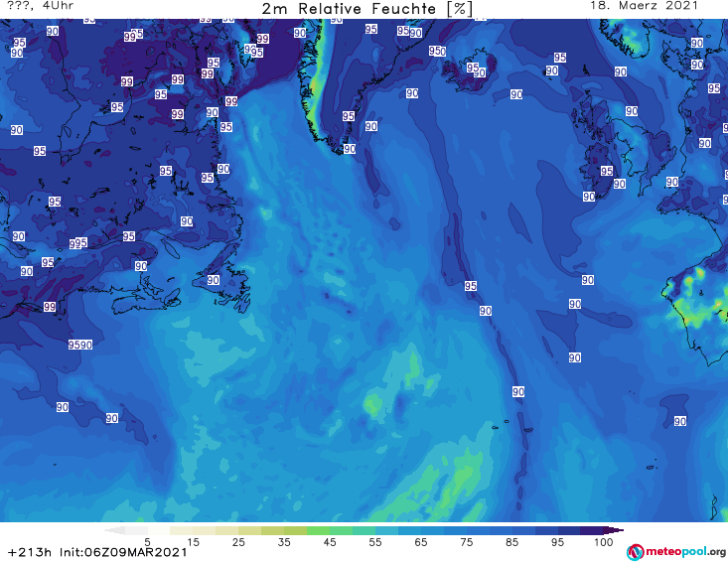
Task: Click the '35' value on the color scale
Action: click(x=284, y=542)
